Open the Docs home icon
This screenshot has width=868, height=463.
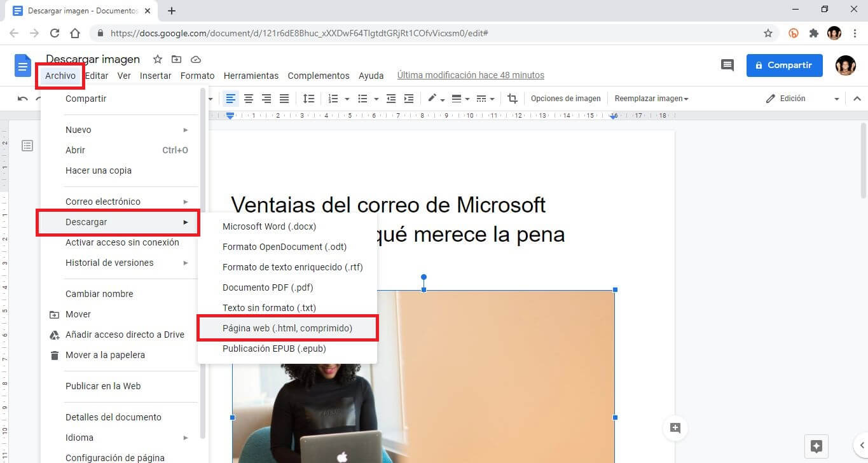[23, 66]
